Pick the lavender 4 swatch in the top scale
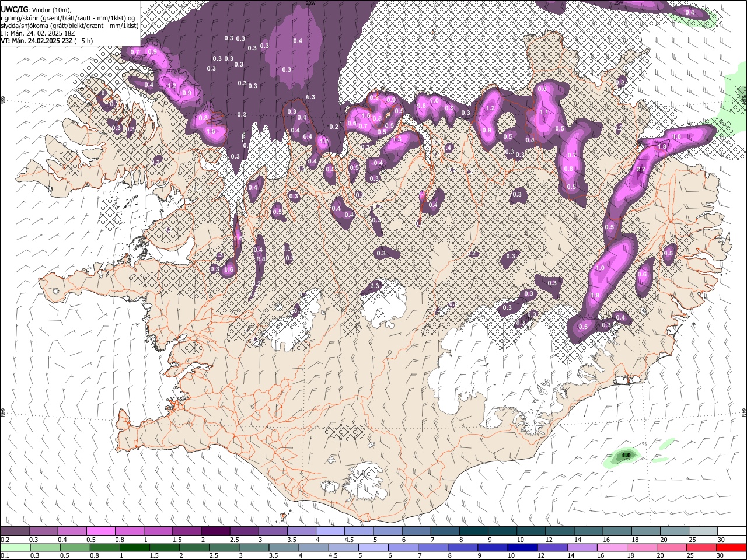This screenshot has width=747, height=560. 330,531
